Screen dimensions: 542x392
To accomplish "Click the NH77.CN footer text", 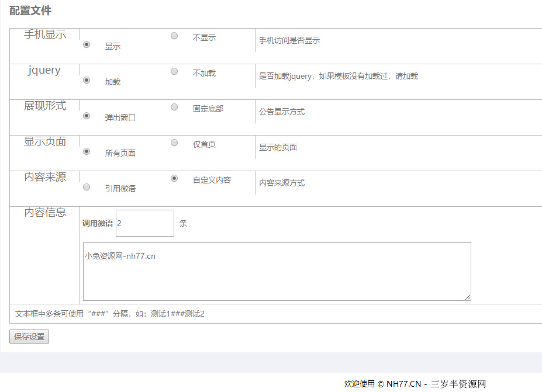I will click(x=403, y=384).
